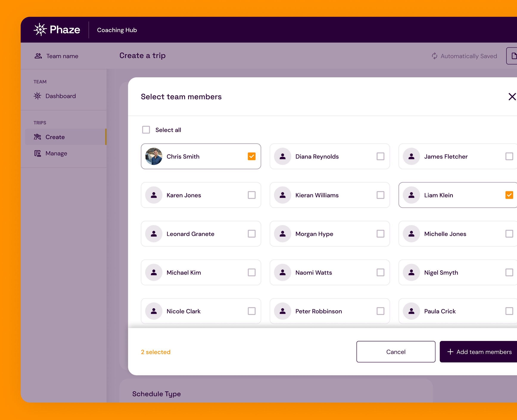This screenshot has width=517, height=420.
Task: Click the Dashboard starburst icon in sidebar
Action: (37, 96)
